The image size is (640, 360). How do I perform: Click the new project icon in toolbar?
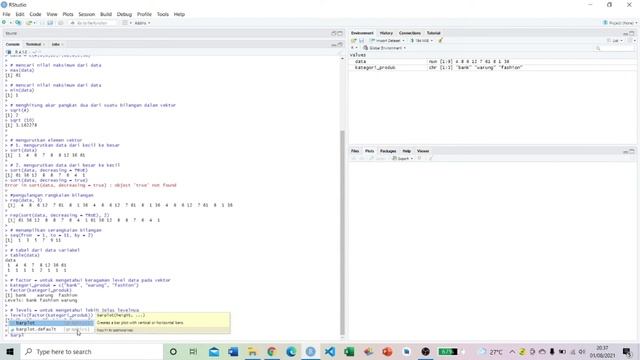pyautogui.click(x=18, y=23)
